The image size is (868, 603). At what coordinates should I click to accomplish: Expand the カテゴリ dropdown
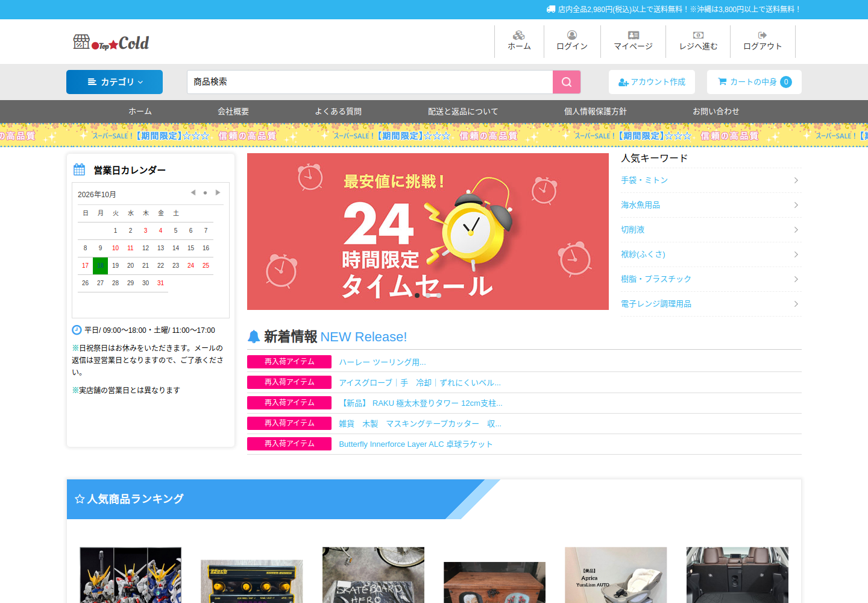[x=115, y=82]
